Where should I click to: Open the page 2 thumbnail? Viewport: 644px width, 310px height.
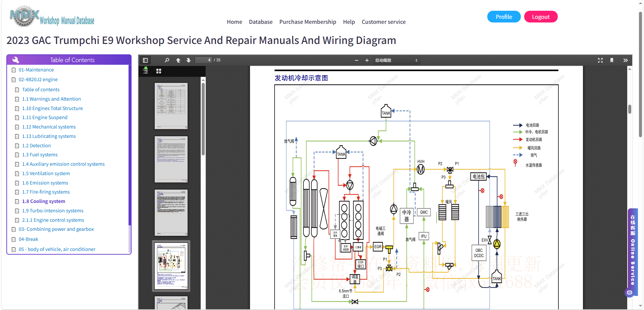tap(171, 159)
